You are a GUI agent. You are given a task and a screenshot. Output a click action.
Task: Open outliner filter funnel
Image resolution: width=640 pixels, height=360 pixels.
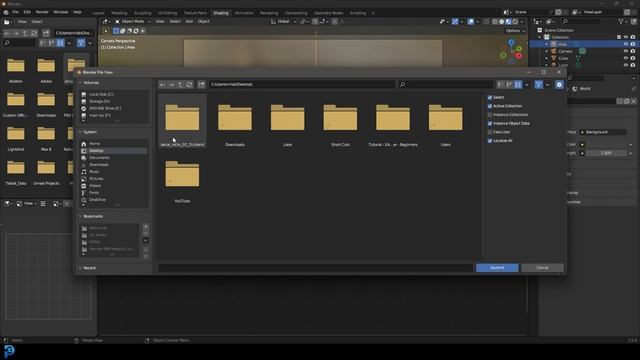tap(621, 21)
